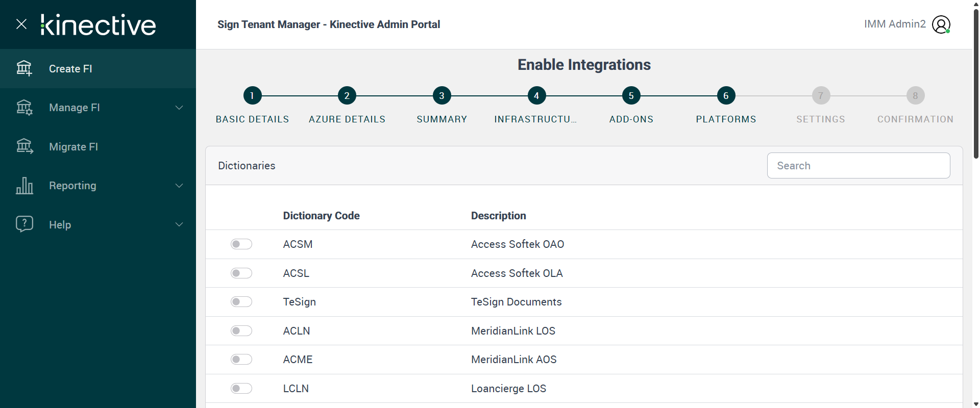
Task: Click the Help question bubble icon
Action: tap(24, 224)
